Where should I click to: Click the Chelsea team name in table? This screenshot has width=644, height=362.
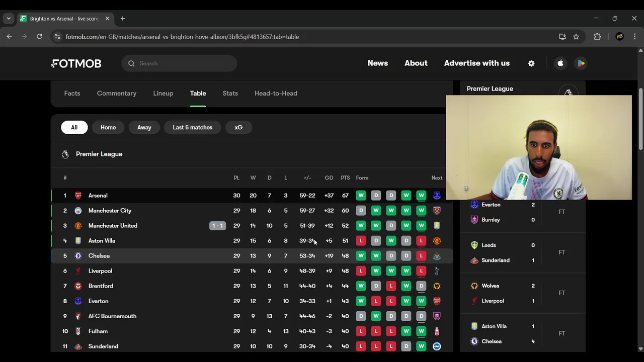click(99, 256)
